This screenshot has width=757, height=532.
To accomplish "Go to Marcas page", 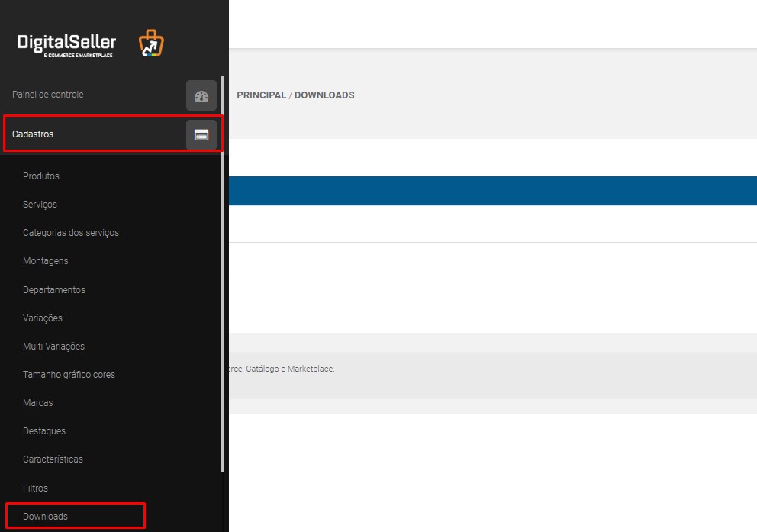I will [x=37, y=402].
